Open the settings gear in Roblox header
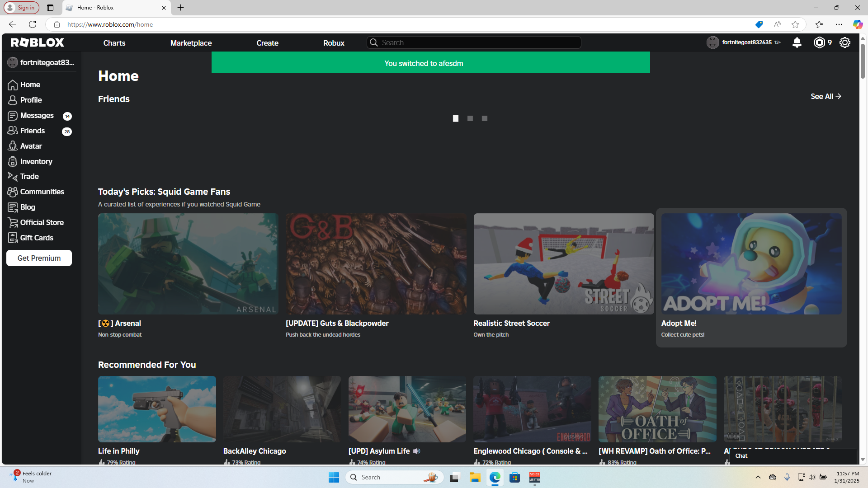The width and height of the screenshot is (868, 488). click(845, 42)
